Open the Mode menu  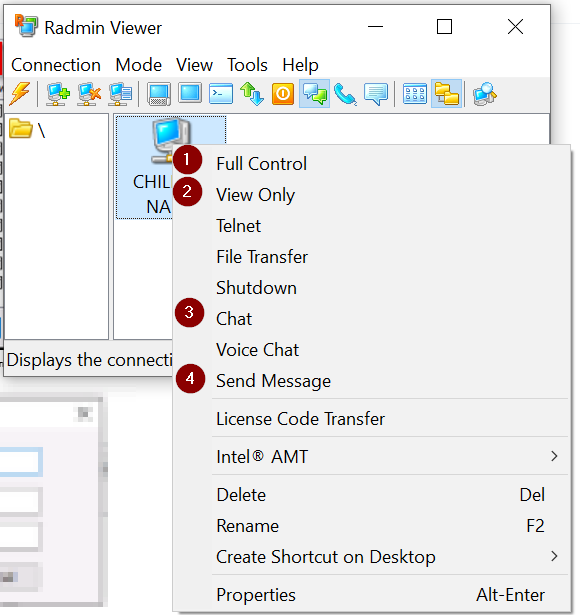(138, 65)
